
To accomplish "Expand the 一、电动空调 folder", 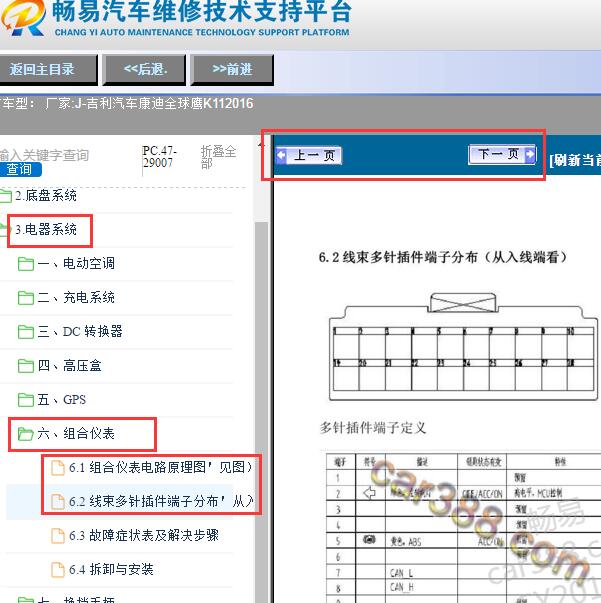I will click(76, 263).
